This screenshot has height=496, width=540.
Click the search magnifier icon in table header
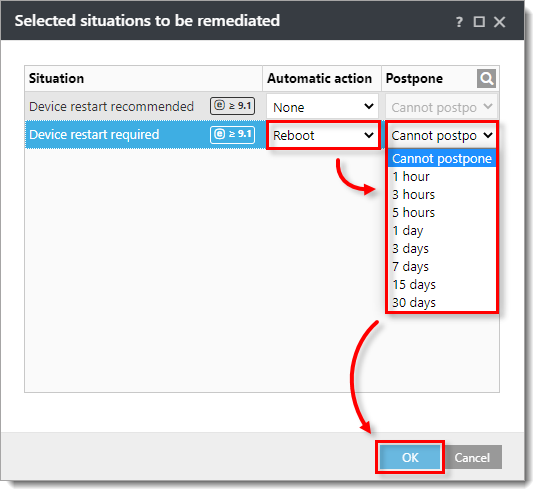coord(486,79)
